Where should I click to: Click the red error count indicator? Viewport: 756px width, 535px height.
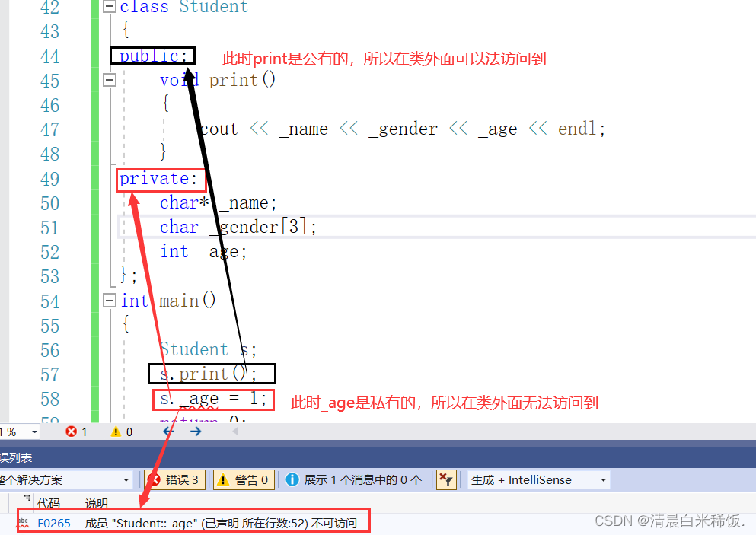(x=76, y=432)
